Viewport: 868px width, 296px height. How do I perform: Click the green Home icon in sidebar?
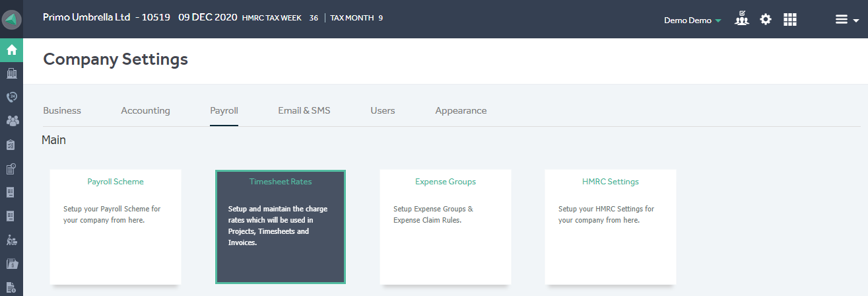point(11,50)
